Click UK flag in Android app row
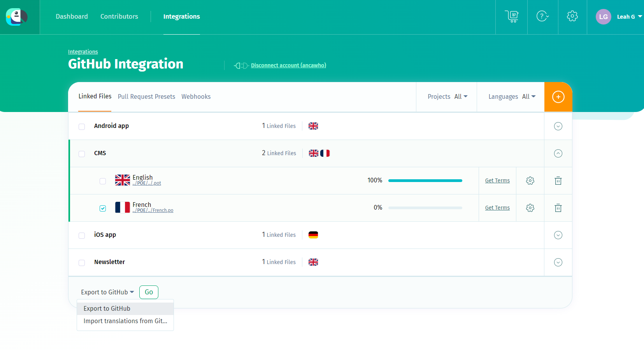This screenshot has width=644, height=350. (313, 126)
